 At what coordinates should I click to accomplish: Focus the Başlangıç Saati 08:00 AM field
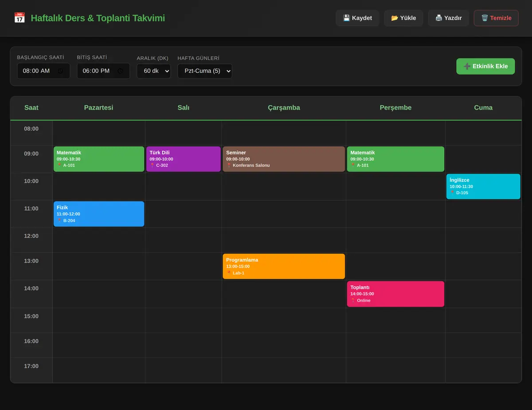tap(43, 71)
